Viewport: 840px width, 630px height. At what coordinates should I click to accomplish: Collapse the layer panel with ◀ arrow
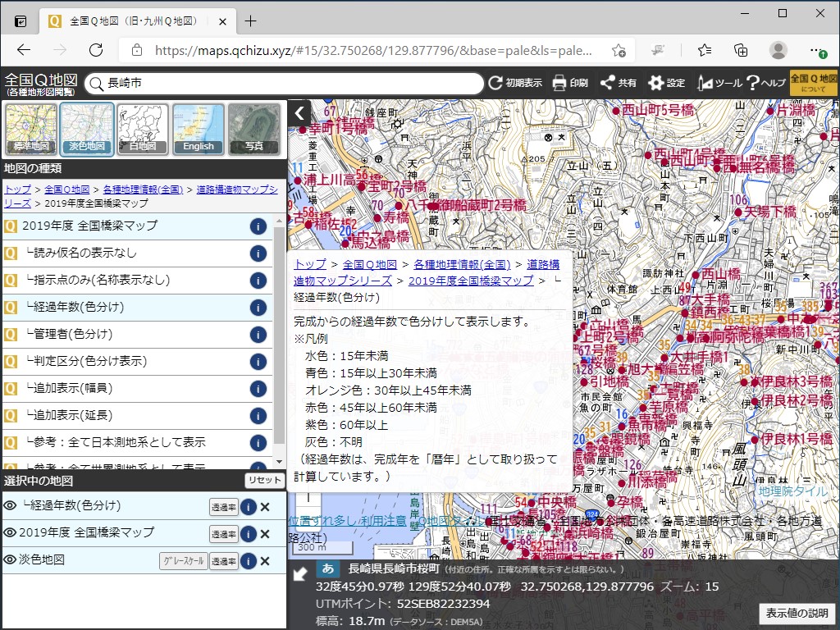[299, 113]
